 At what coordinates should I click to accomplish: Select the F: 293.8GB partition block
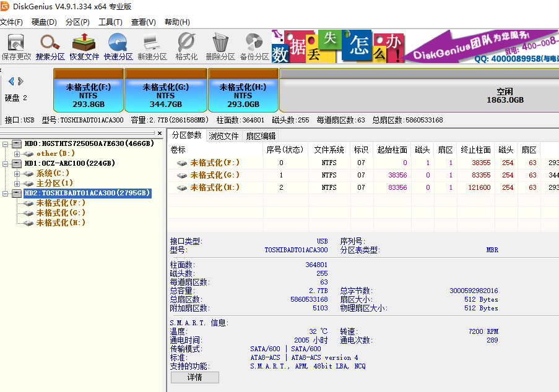[x=89, y=90]
